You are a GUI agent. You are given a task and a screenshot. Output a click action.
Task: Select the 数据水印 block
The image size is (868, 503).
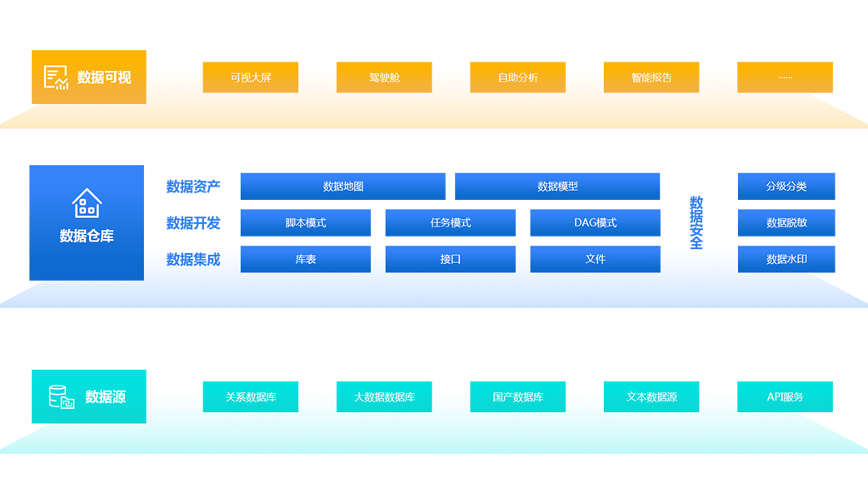[x=786, y=259]
